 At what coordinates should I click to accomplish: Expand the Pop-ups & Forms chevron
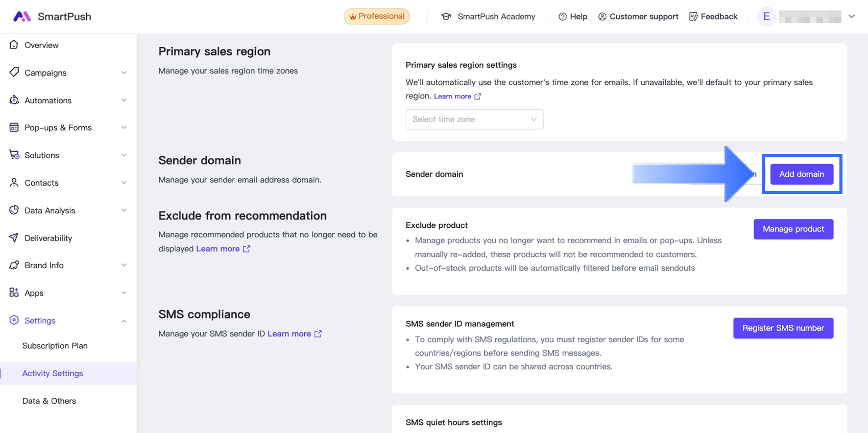click(x=124, y=128)
